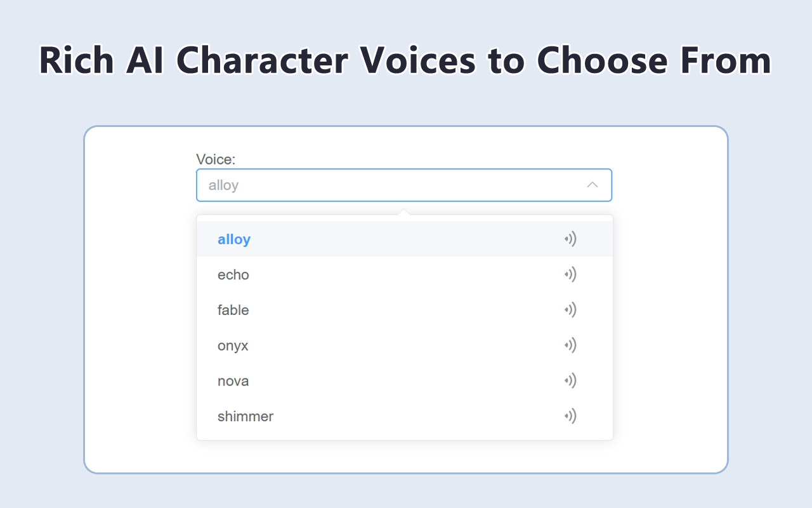This screenshot has height=508, width=812.
Task: Click the "Rich AI Character Voices" heading
Action: click(405, 61)
